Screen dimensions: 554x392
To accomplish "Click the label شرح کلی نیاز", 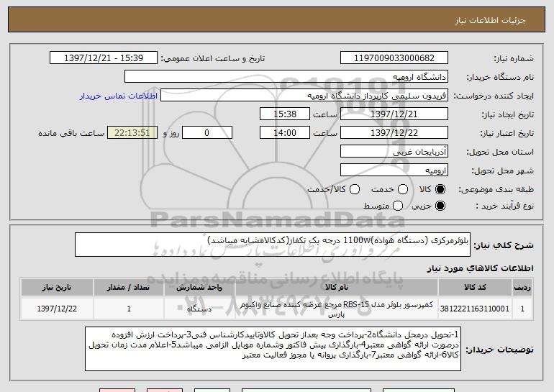I will [x=504, y=245].
